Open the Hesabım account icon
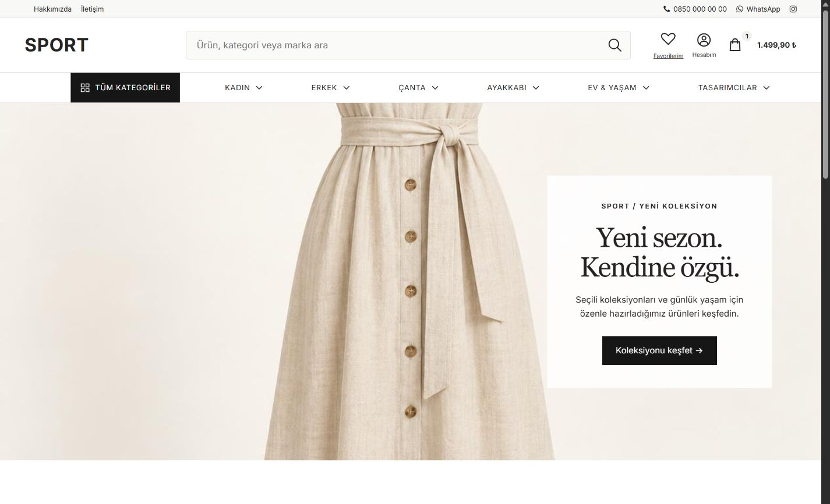 click(704, 40)
